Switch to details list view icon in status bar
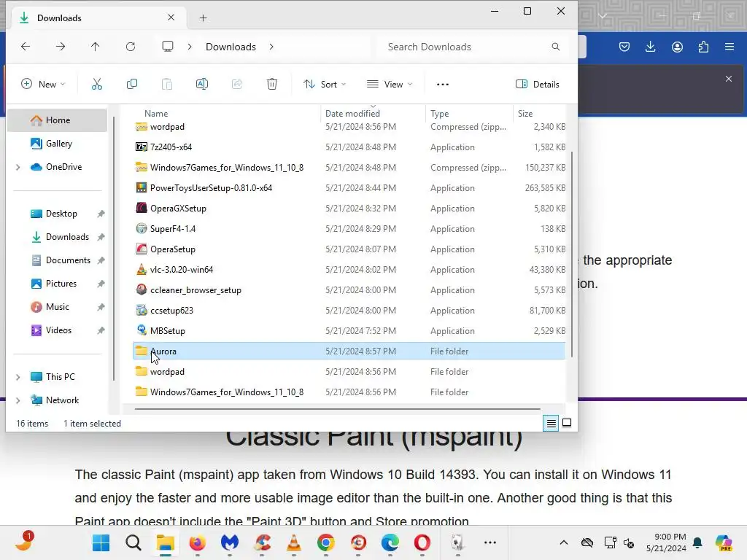 pos(551,423)
